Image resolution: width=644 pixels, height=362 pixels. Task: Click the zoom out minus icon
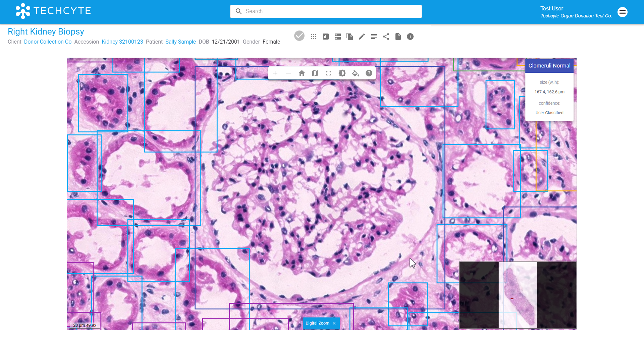pyautogui.click(x=288, y=73)
